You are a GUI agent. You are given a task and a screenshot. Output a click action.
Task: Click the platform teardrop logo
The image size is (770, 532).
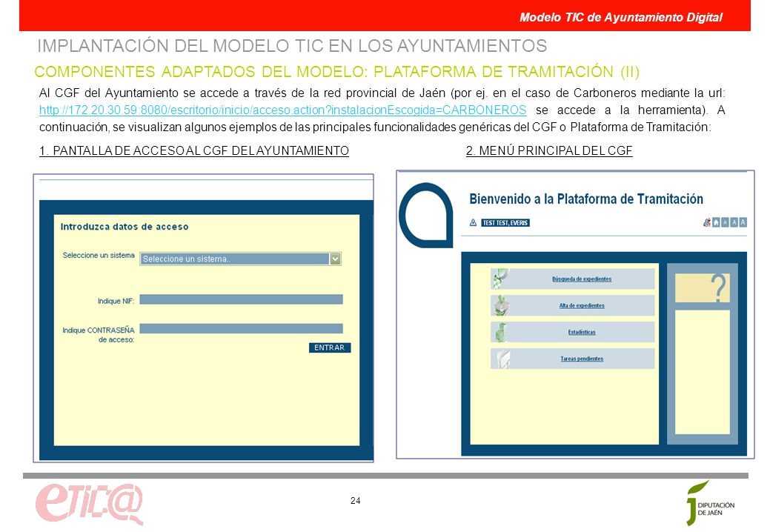click(425, 215)
